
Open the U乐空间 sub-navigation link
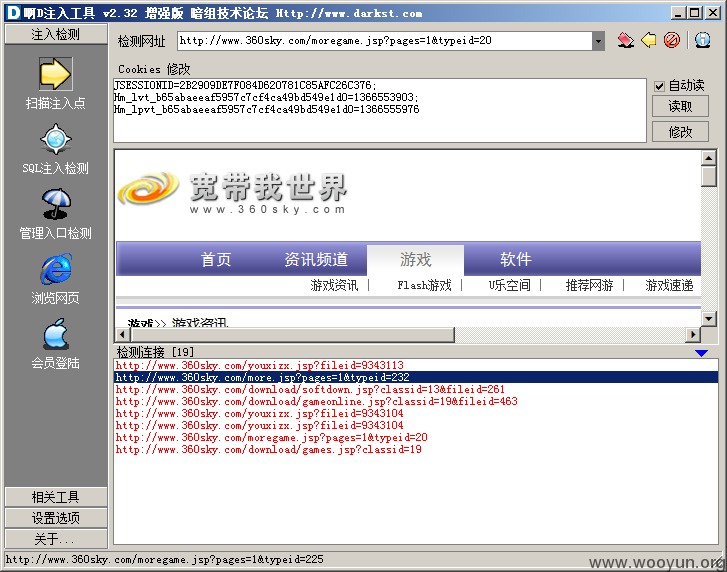(x=510, y=286)
